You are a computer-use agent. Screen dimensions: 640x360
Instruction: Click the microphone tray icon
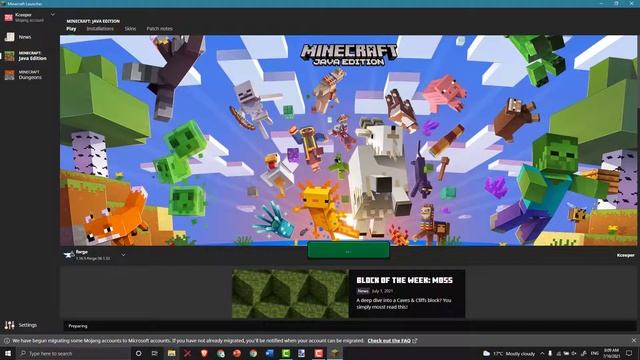pos(550,353)
